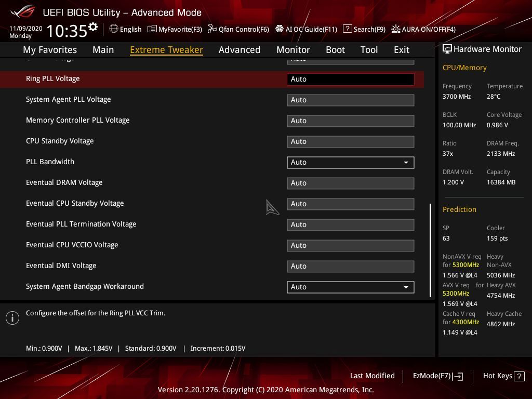This screenshot has width=532, height=399.
Task: Open Qfan Control fan icon
Action: 212,29
